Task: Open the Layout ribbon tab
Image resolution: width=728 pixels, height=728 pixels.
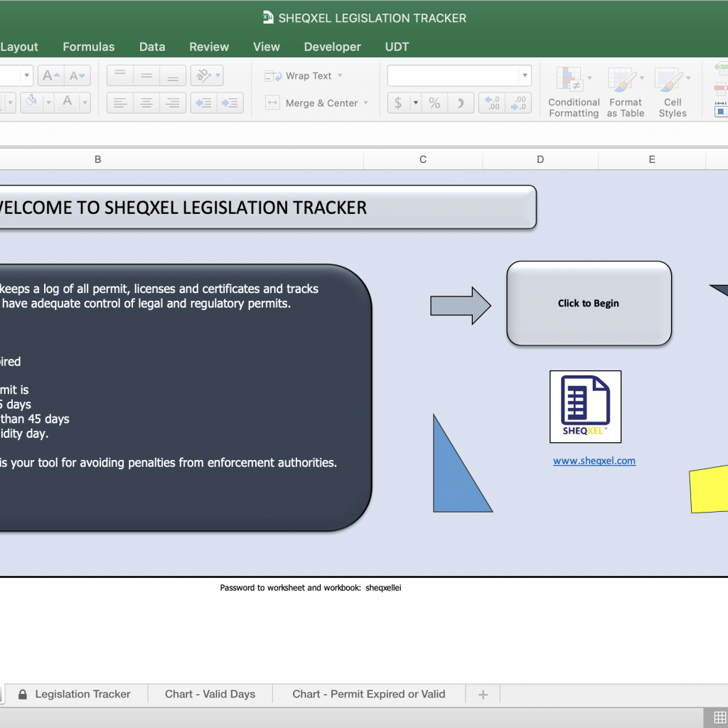Action: click(19, 47)
